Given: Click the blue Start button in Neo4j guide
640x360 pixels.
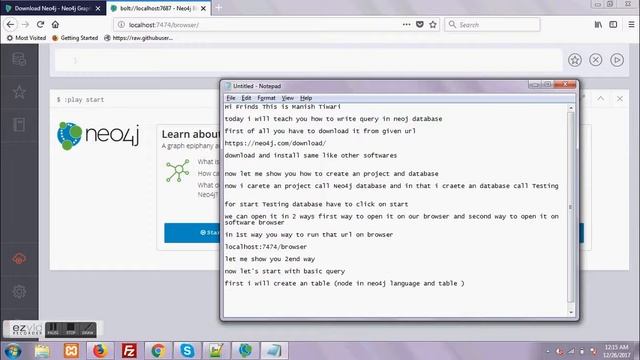Looking at the screenshot, I should pos(192,233).
